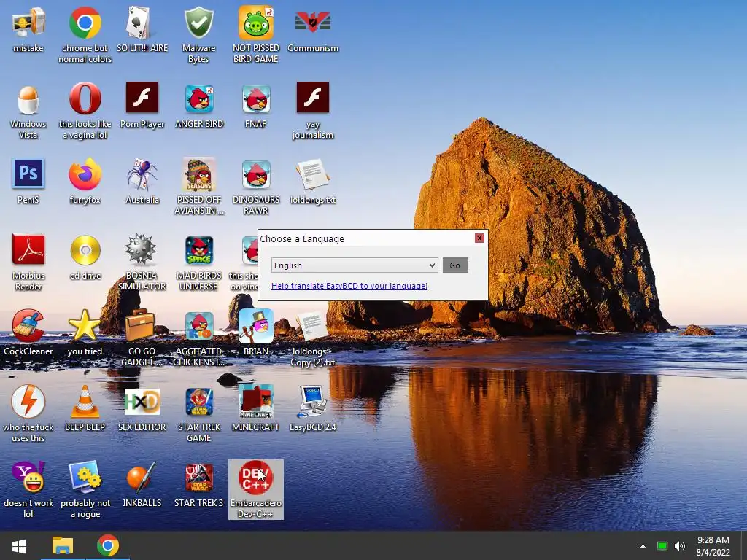
Task: Open 'Help translate EasyBCD to your language!' link
Action: point(349,286)
